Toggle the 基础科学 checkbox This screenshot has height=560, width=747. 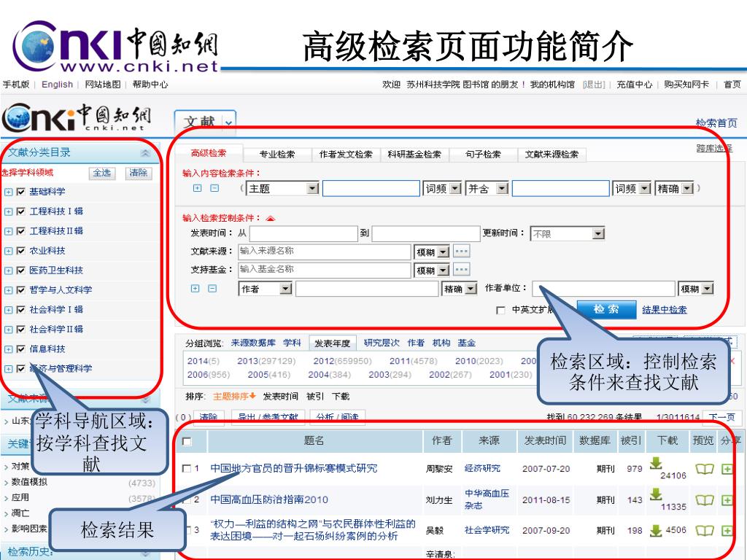(21, 192)
